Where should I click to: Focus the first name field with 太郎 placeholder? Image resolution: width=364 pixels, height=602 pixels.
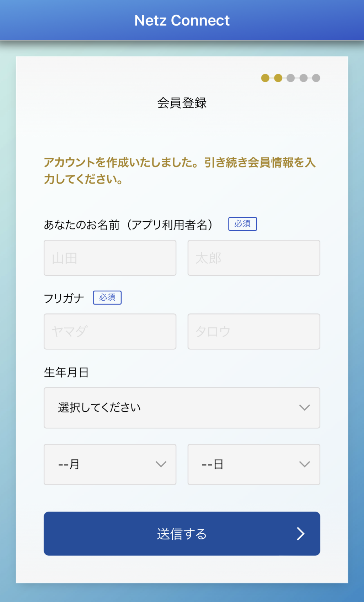click(254, 258)
